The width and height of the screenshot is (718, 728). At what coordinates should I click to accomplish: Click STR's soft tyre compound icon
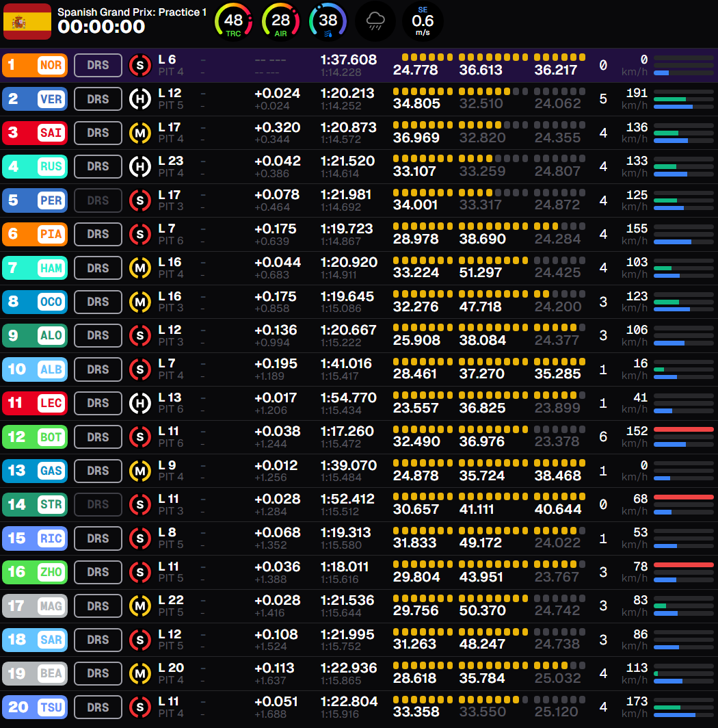[139, 505]
